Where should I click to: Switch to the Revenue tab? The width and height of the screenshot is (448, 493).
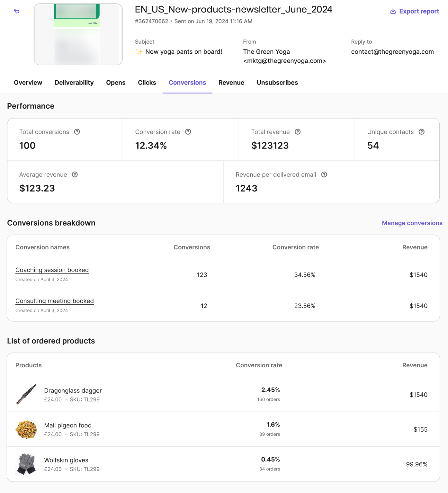click(231, 83)
